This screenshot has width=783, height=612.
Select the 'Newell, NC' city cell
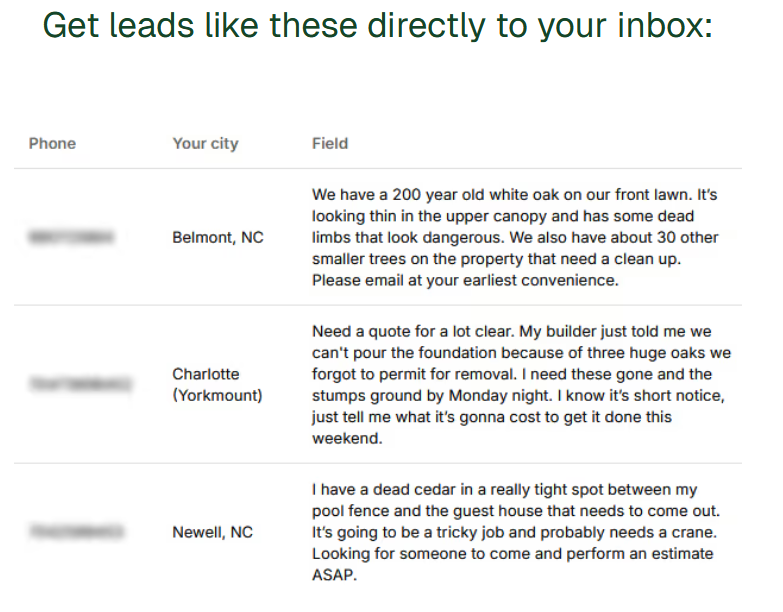click(212, 532)
